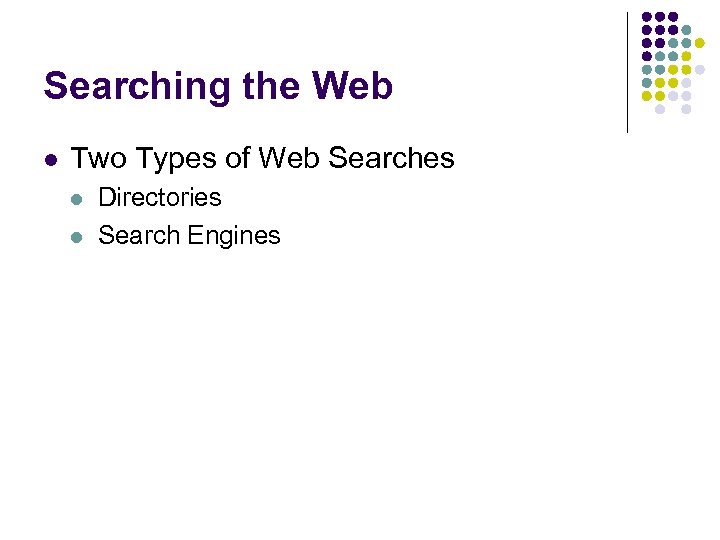Click the top-left purple dot in the grid
720x540 pixels.
coord(647,17)
